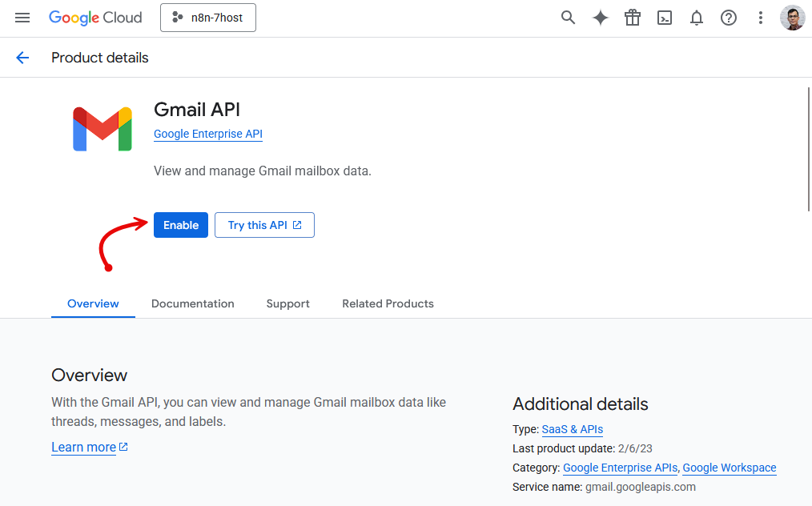Open the three-dot settings menu

coord(761,18)
